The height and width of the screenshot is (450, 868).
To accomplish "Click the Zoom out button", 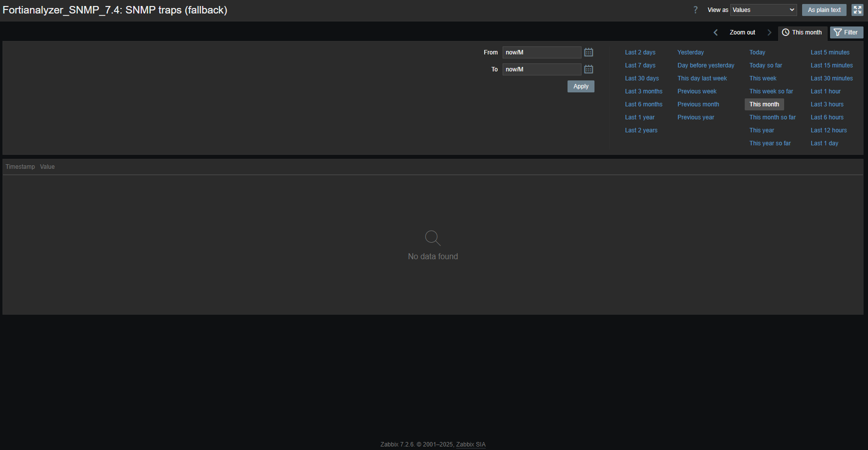I will click(742, 32).
